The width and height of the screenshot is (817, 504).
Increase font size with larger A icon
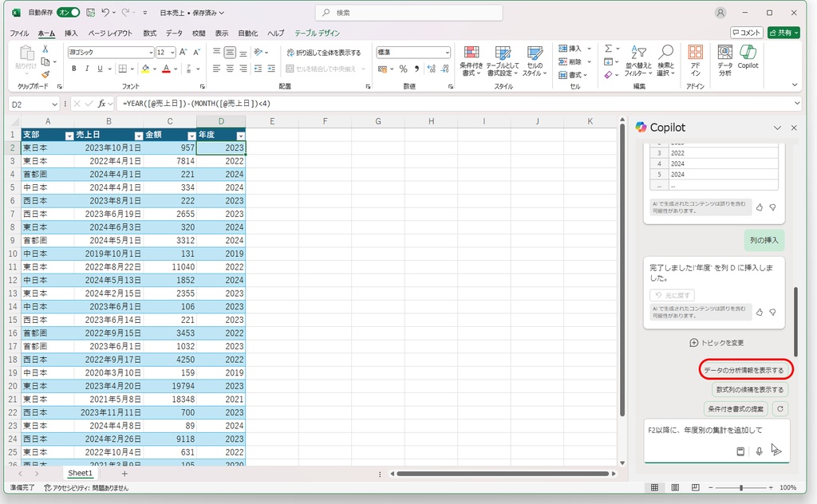point(183,52)
